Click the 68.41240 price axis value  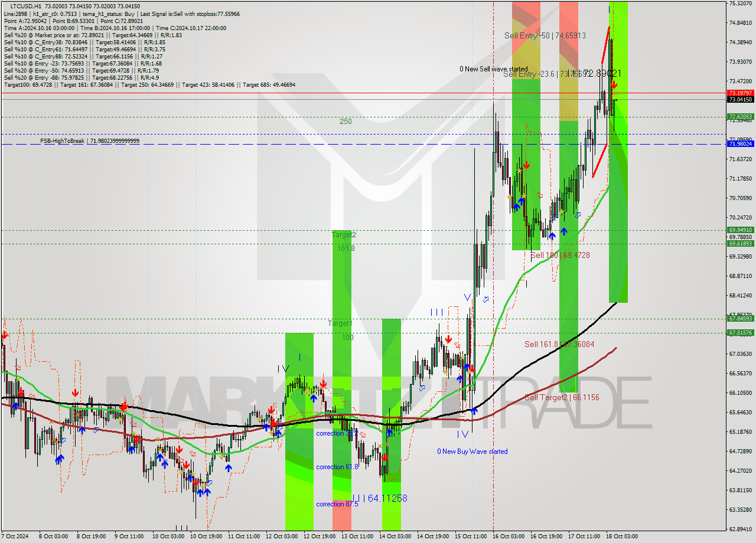740,296
